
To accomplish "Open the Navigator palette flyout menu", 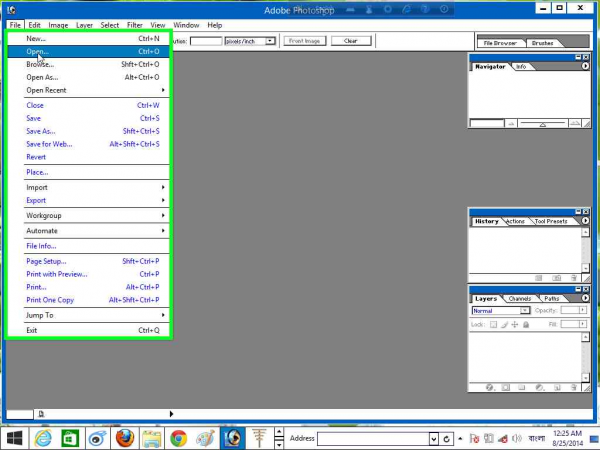I will [x=585, y=66].
